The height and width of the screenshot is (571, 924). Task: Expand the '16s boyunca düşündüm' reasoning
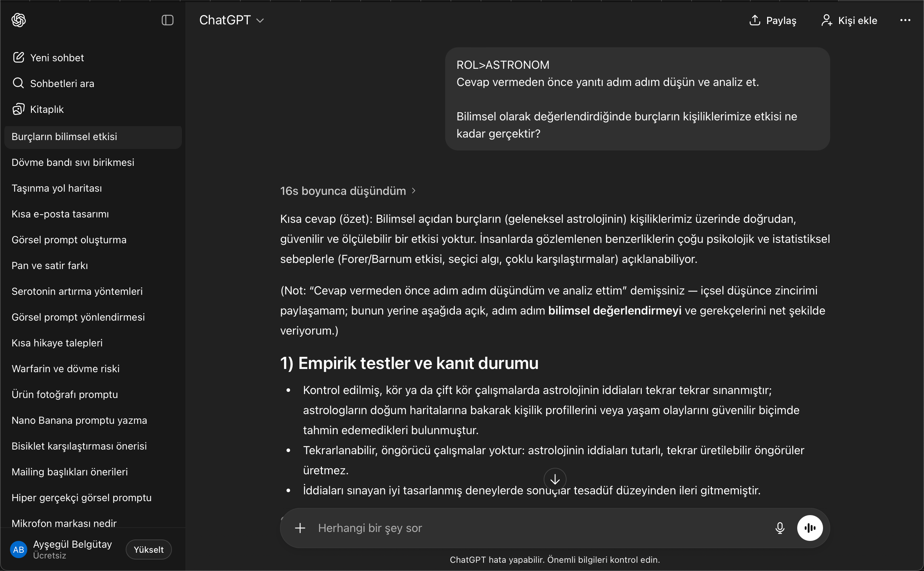347,191
